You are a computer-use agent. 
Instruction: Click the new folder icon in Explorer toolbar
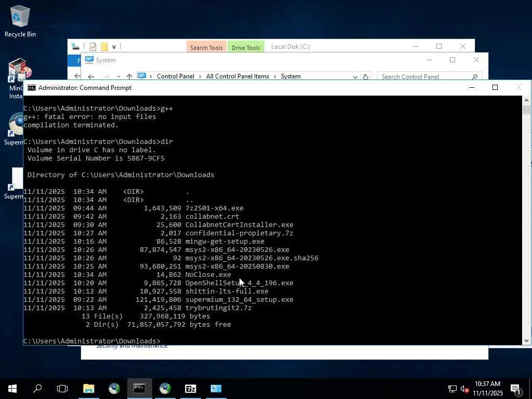pos(104,47)
